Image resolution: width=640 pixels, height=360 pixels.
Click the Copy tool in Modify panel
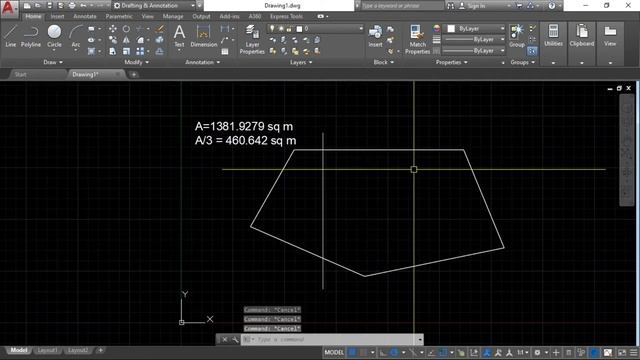click(113, 40)
